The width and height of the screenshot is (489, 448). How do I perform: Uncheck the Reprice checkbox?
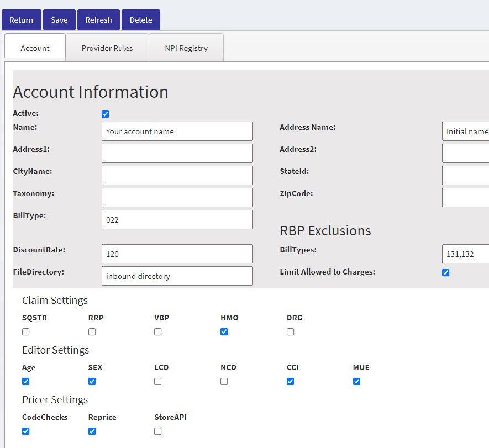point(92,431)
